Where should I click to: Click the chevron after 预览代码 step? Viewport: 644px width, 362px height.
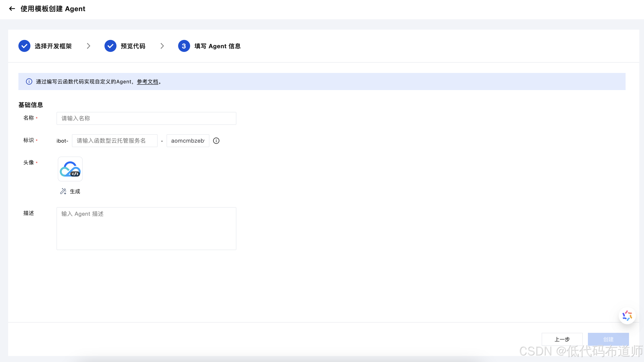click(x=162, y=46)
